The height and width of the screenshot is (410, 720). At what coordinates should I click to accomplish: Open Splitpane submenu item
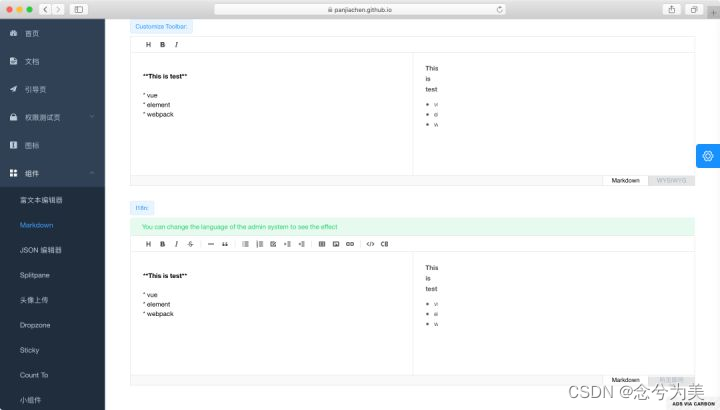pyautogui.click(x=52, y=275)
